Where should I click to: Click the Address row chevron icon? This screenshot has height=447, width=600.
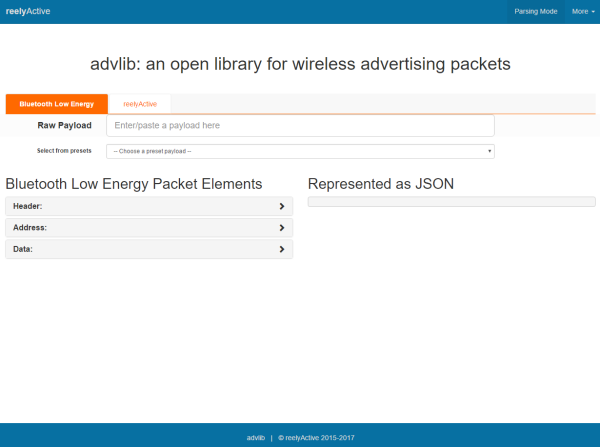[x=282, y=228]
